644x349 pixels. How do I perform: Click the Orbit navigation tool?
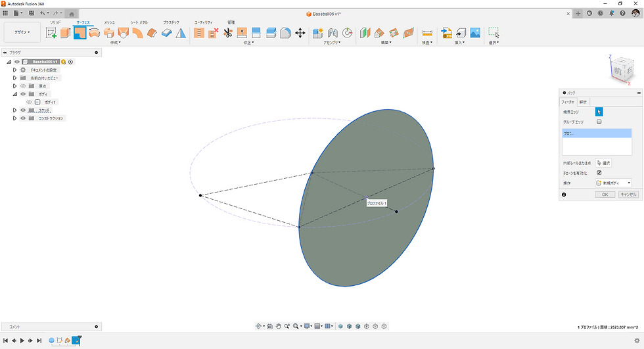click(258, 327)
